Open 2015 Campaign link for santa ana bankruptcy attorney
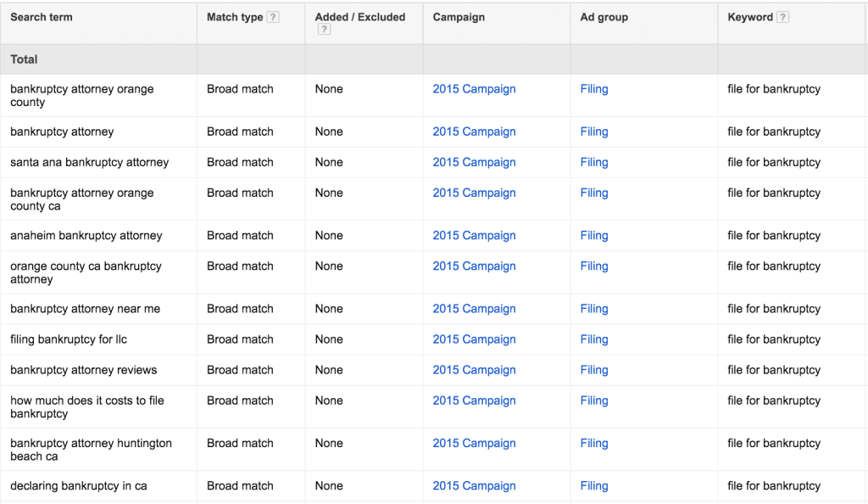This screenshot has width=868, height=504. coord(474,162)
